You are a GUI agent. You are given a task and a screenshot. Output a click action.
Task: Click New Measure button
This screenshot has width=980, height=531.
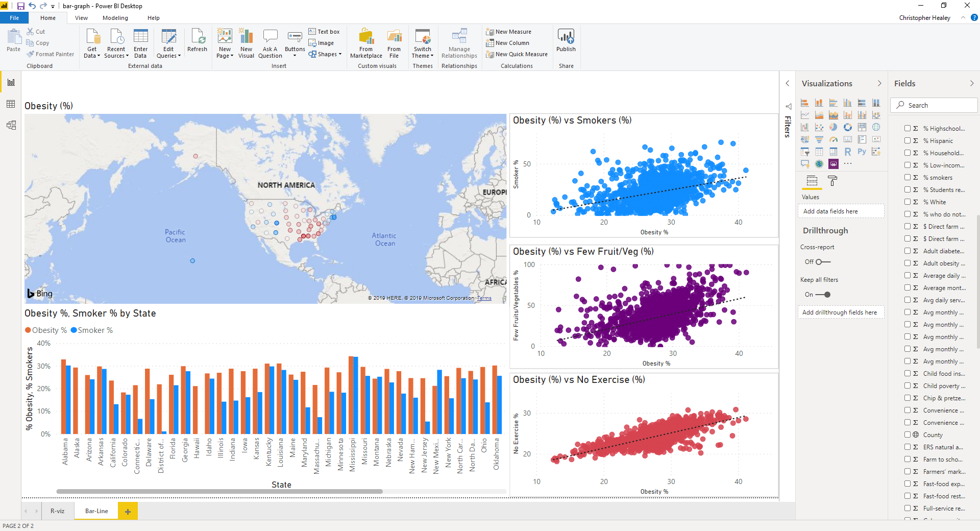pyautogui.click(x=509, y=32)
